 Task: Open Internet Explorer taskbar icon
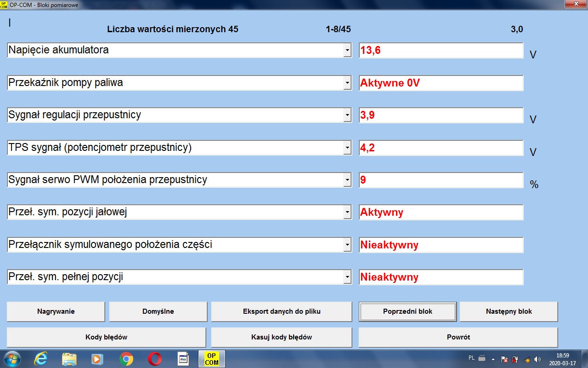41,359
